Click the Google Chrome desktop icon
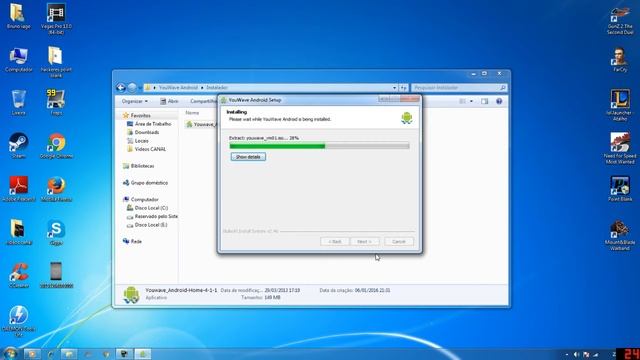 click(56, 146)
